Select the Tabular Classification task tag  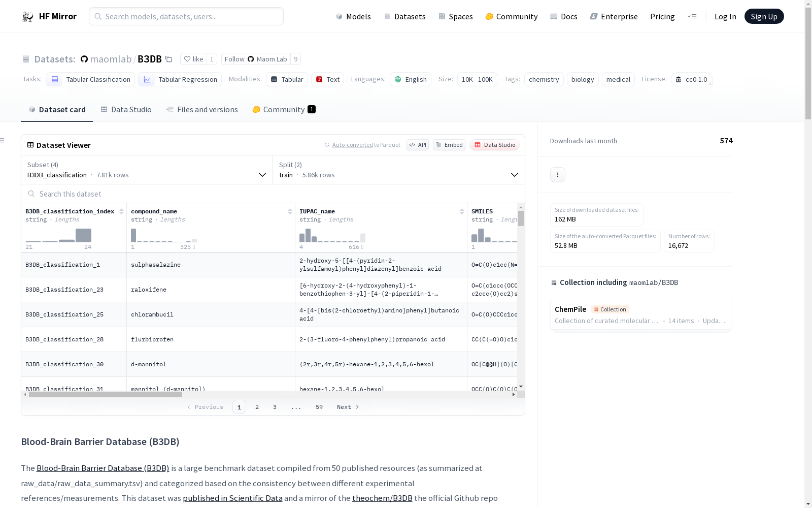coord(90,79)
